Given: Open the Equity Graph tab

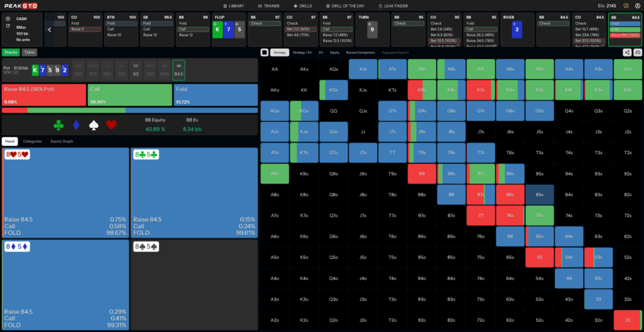Looking at the screenshot, I should 62,141.
